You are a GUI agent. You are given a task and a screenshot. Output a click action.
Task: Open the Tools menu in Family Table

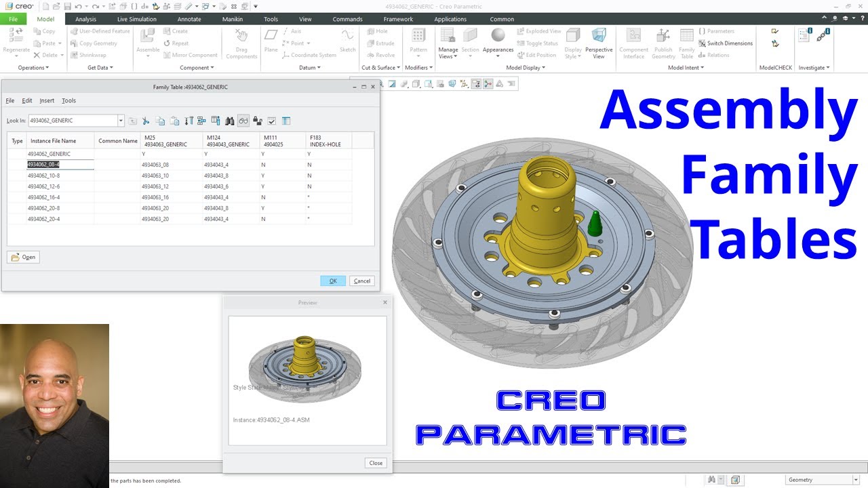point(68,100)
